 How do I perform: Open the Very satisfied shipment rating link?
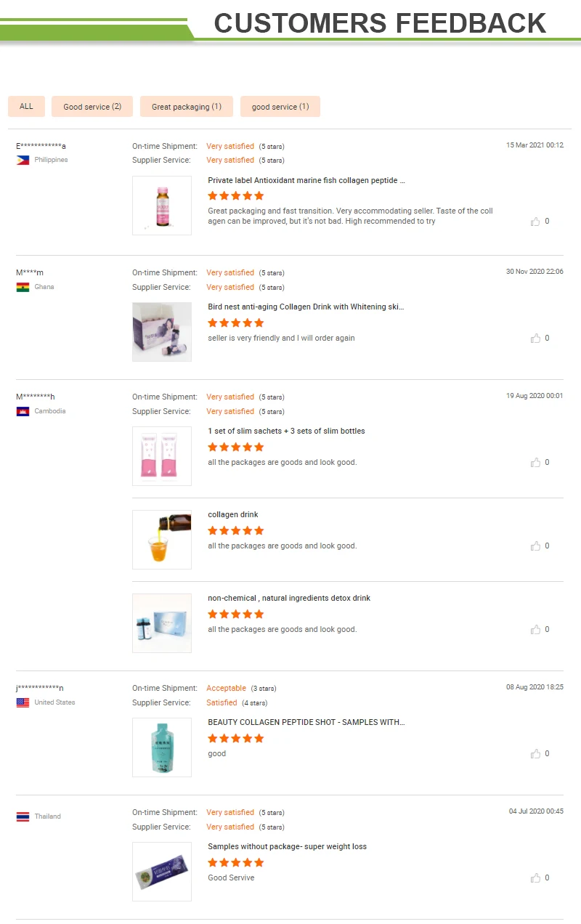pyautogui.click(x=230, y=146)
